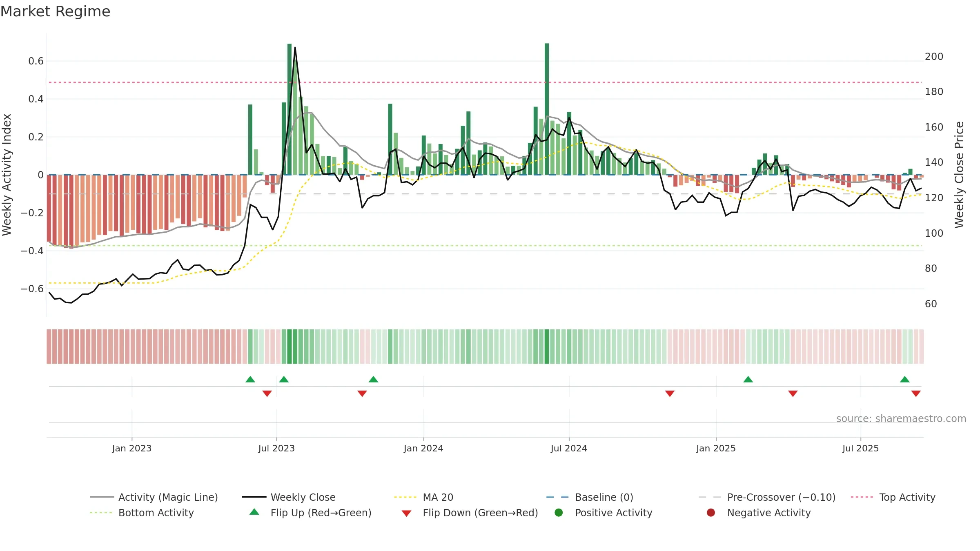The height and width of the screenshot is (551, 980).
Task: Click the gray Activity line sample in legend
Action: coord(102,497)
